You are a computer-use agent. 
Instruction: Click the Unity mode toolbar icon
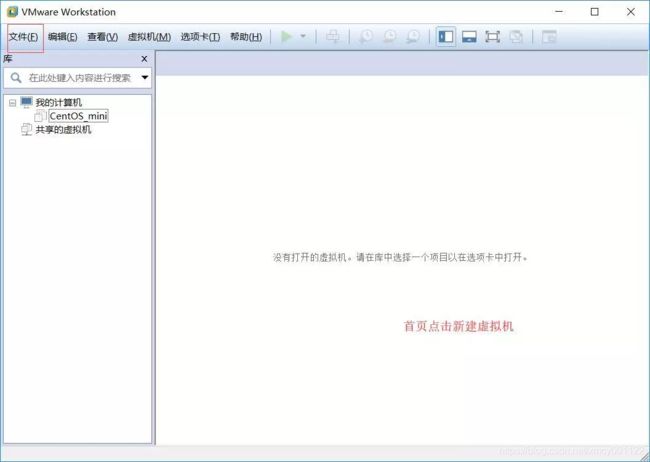point(516,36)
